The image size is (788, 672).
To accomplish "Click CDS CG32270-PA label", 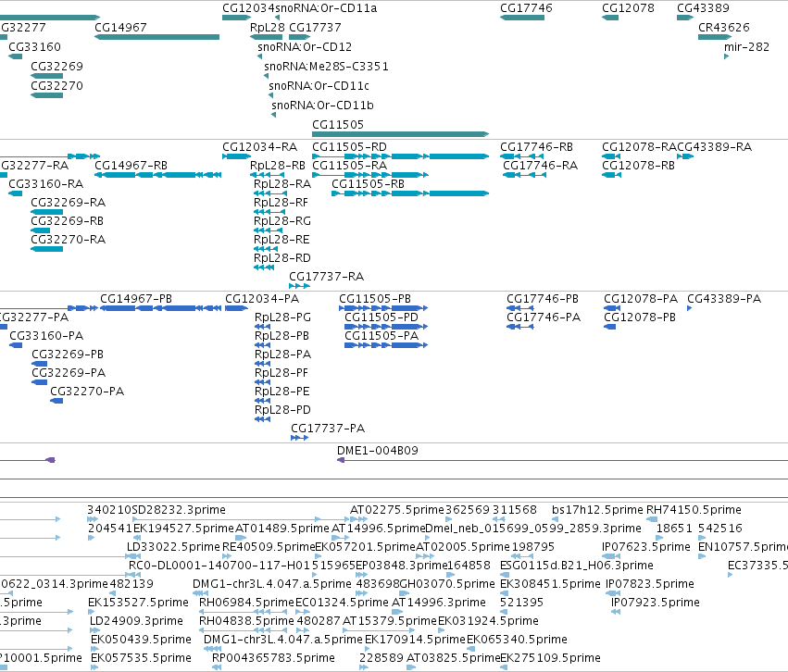I will pos(87,392).
